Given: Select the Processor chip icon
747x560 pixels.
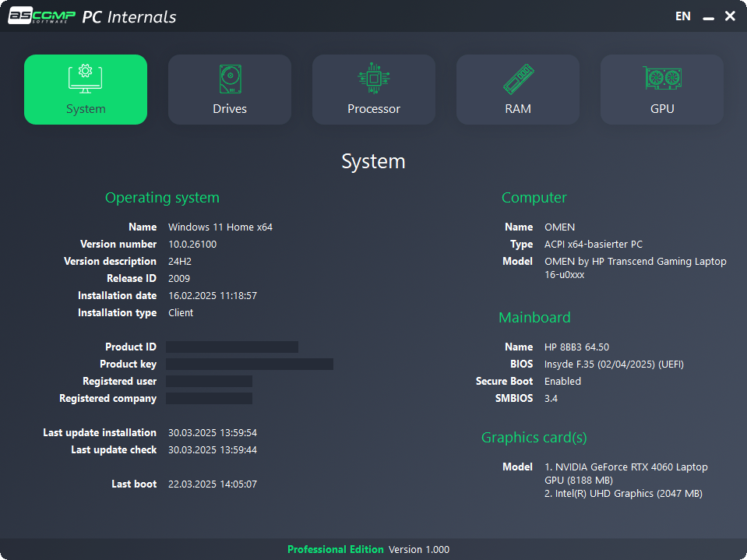Looking at the screenshot, I should 374,79.
